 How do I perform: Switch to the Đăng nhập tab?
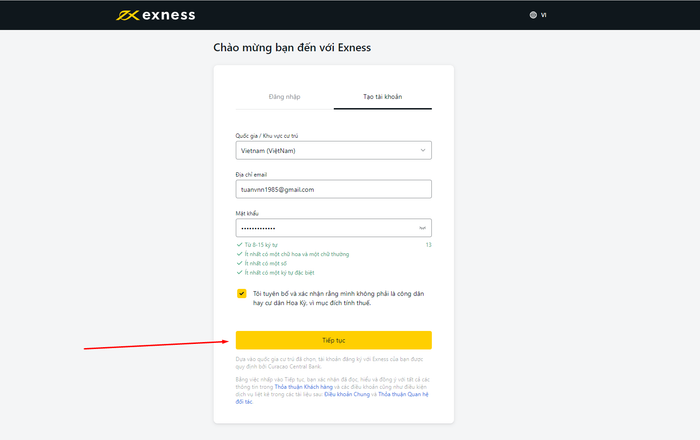tap(284, 97)
